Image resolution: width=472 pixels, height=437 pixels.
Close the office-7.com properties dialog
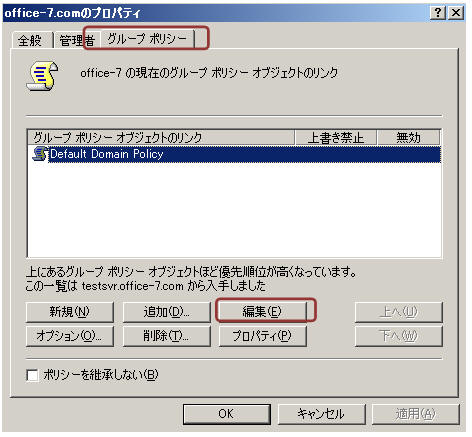click(x=455, y=13)
